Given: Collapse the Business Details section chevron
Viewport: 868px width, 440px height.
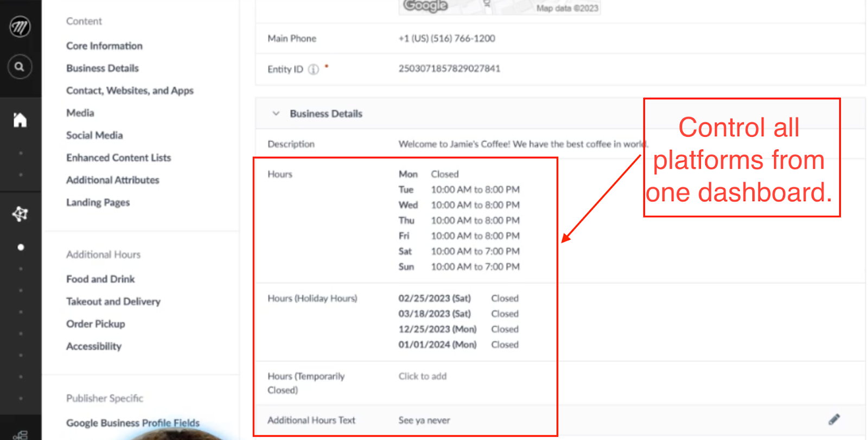Looking at the screenshot, I should pos(276,113).
